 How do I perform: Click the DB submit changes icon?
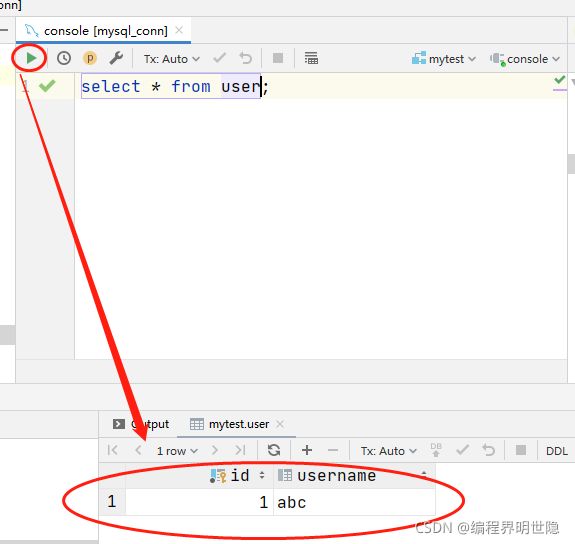point(436,450)
